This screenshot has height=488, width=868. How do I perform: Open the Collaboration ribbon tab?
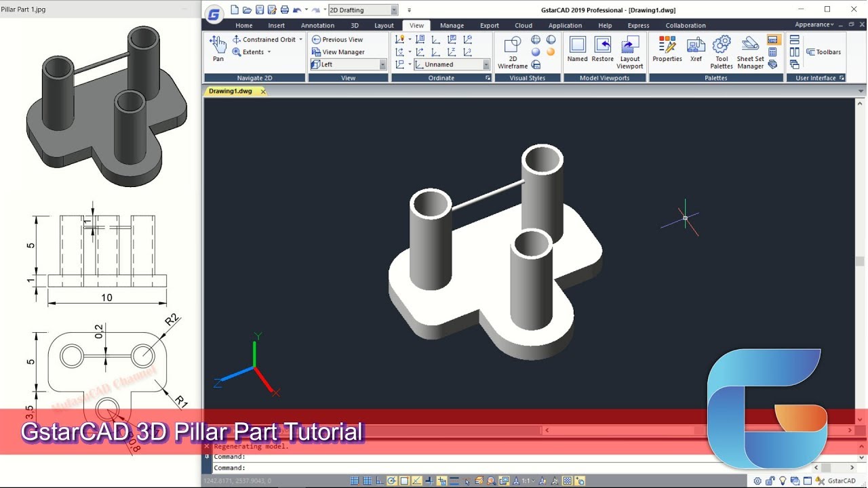[686, 26]
